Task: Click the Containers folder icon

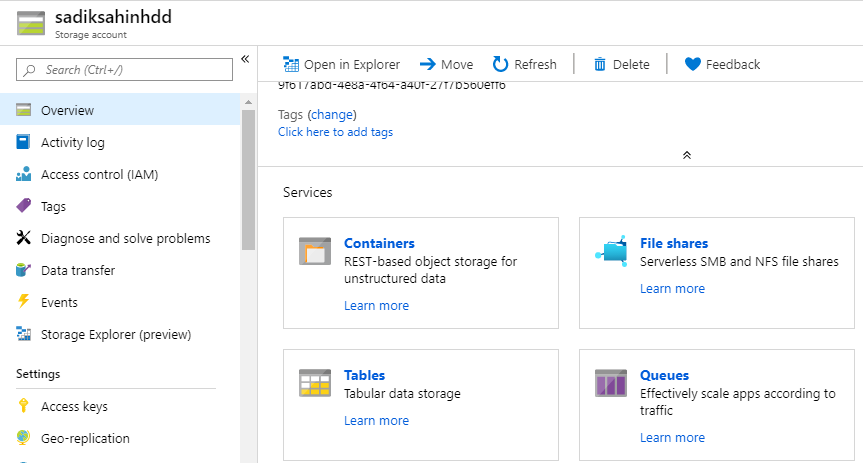Action: point(315,251)
